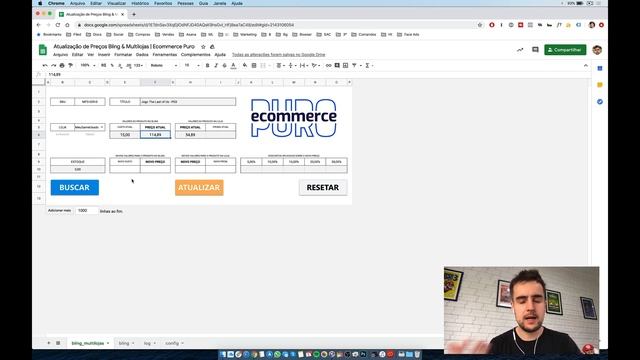The image size is (640, 360).
Task: Open the Formatar menu
Action: (x=123, y=55)
